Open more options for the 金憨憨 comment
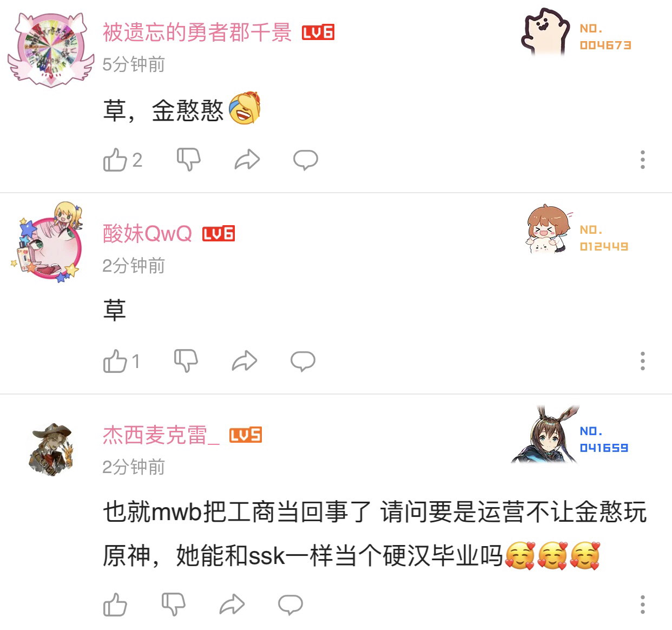The height and width of the screenshot is (630, 672). pos(643,160)
